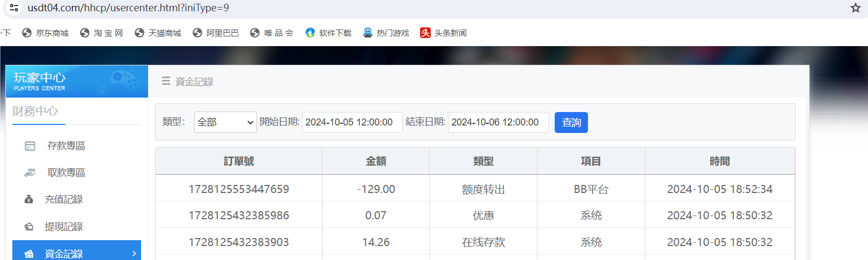Bookmark this page with the star icon

pos(855,8)
